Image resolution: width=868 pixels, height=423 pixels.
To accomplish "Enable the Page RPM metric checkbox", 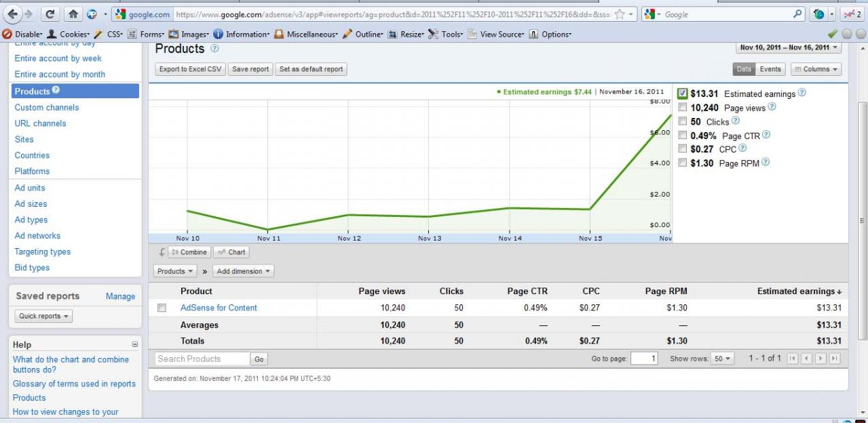I will tap(683, 163).
